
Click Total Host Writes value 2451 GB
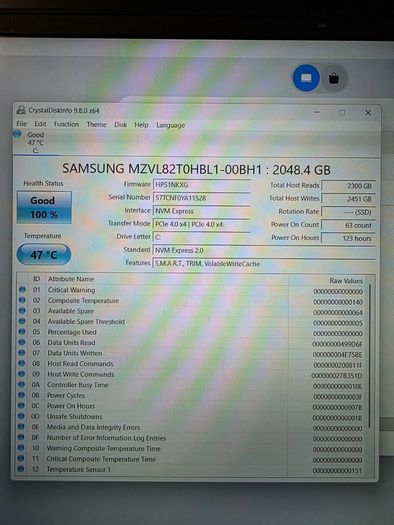point(348,199)
